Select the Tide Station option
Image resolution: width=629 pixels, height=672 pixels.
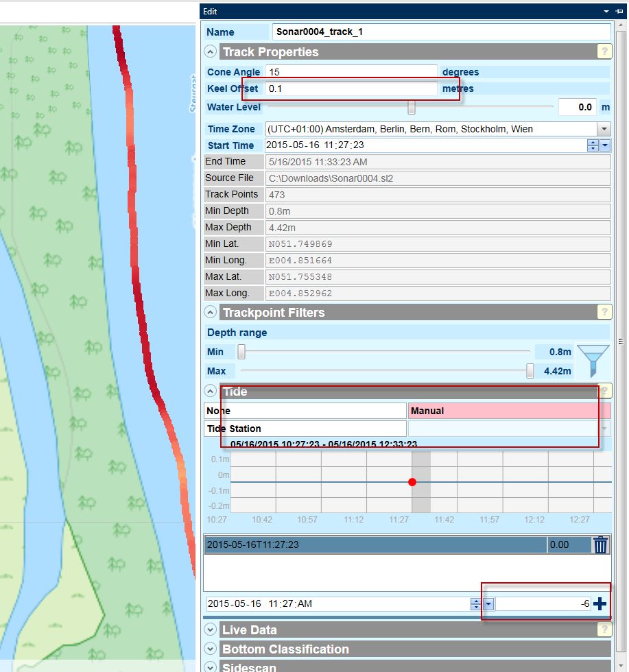tap(305, 429)
